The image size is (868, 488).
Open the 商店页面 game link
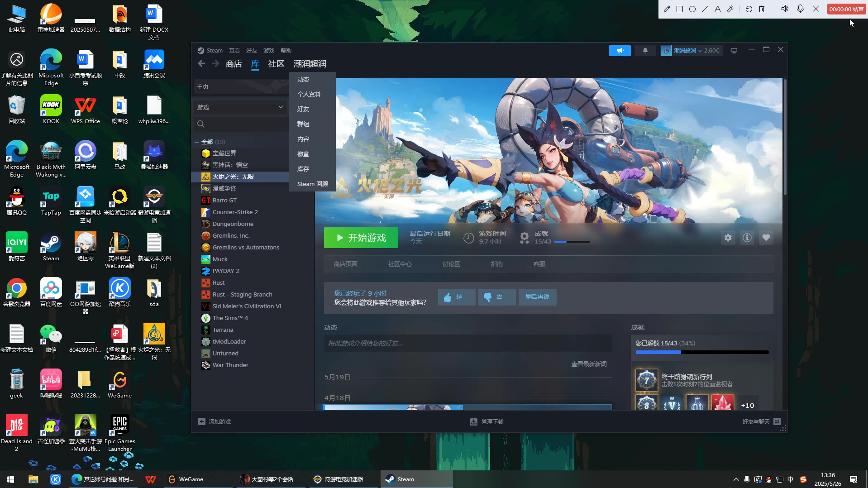pyautogui.click(x=346, y=264)
